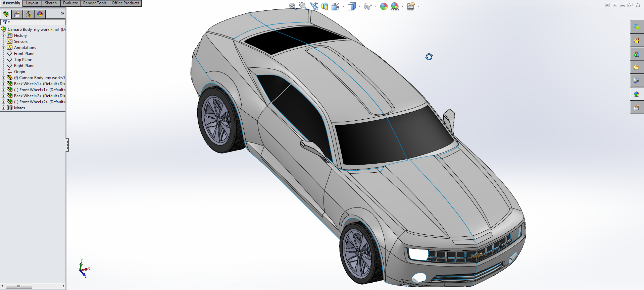644x290 pixels.
Task: Expand the Front Wheel<1> component
Action: pyautogui.click(x=3, y=90)
